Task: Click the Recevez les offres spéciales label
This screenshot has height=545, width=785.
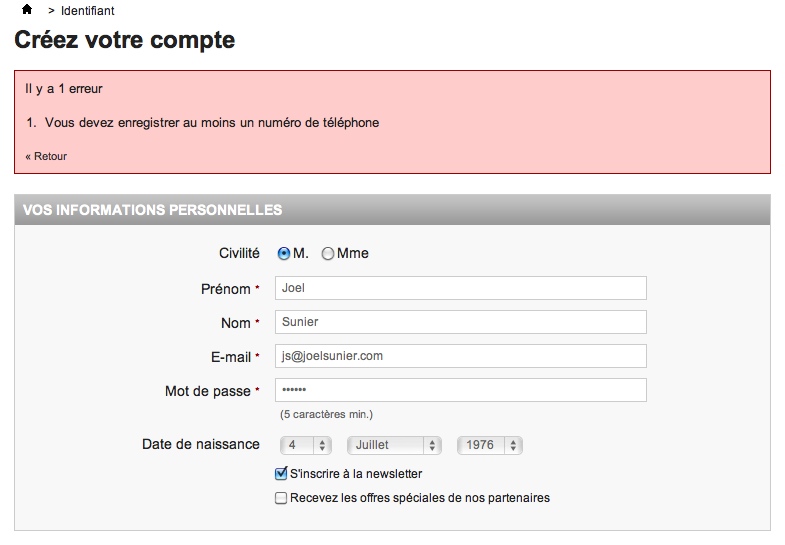Action: [420, 498]
